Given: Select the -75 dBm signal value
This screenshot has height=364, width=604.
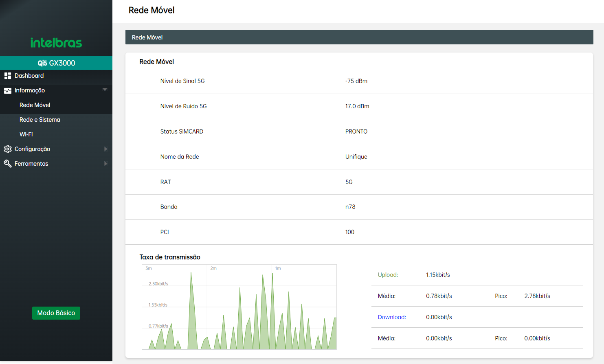Looking at the screenshot, I should pos(356,81).
